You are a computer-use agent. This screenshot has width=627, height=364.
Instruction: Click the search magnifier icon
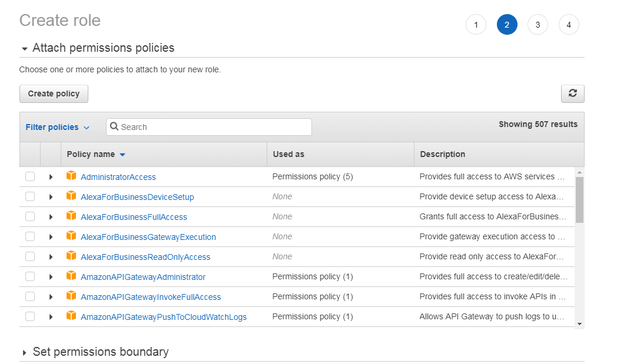tap(114, 126)
